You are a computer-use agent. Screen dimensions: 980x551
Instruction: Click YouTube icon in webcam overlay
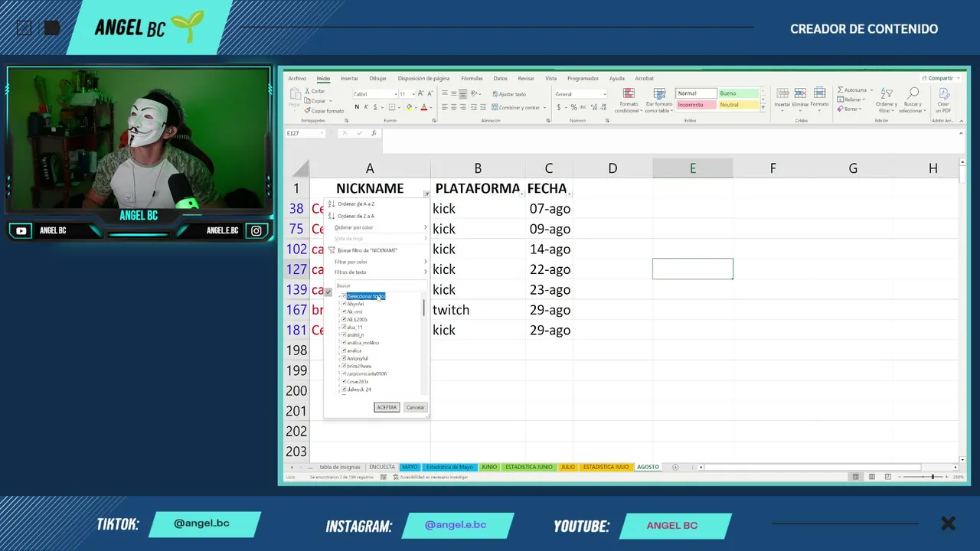pyautogui.click(x=21, y=230)
